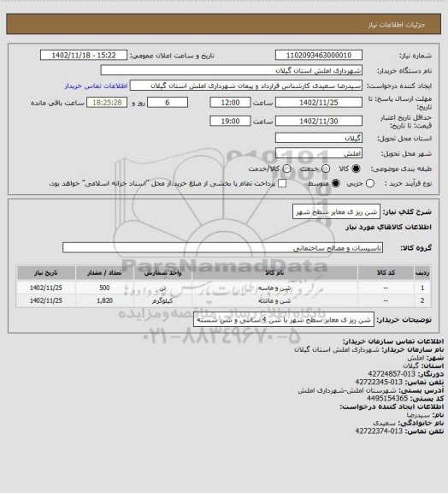This screenshot has width=448, height=493.
Task: Click the request creator field سیدرضا سعیدی
Action: click(x=246, y=86)
